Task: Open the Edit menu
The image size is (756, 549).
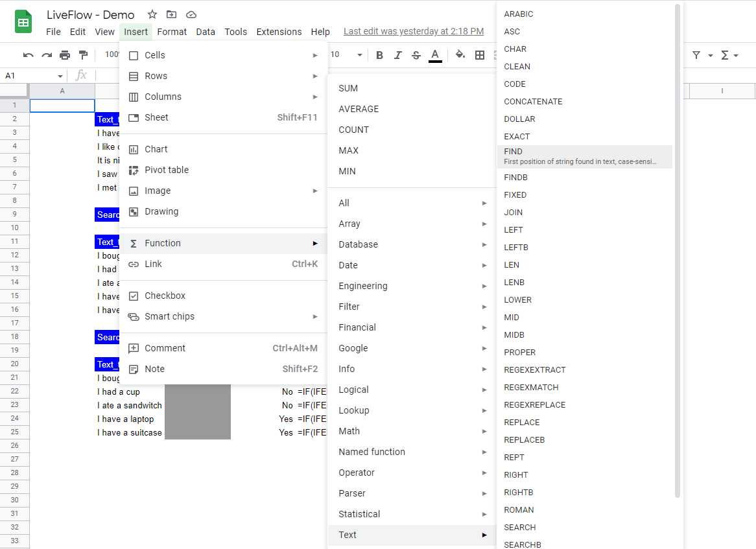Action: pyautogui.click(x=78, y=32)
